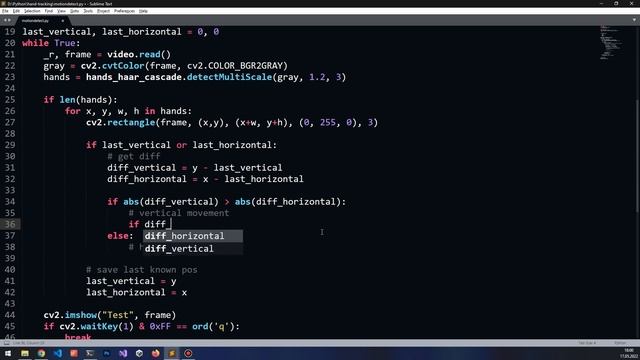Open the Find menu
640x360 pixels.
(x=49, y=11)
